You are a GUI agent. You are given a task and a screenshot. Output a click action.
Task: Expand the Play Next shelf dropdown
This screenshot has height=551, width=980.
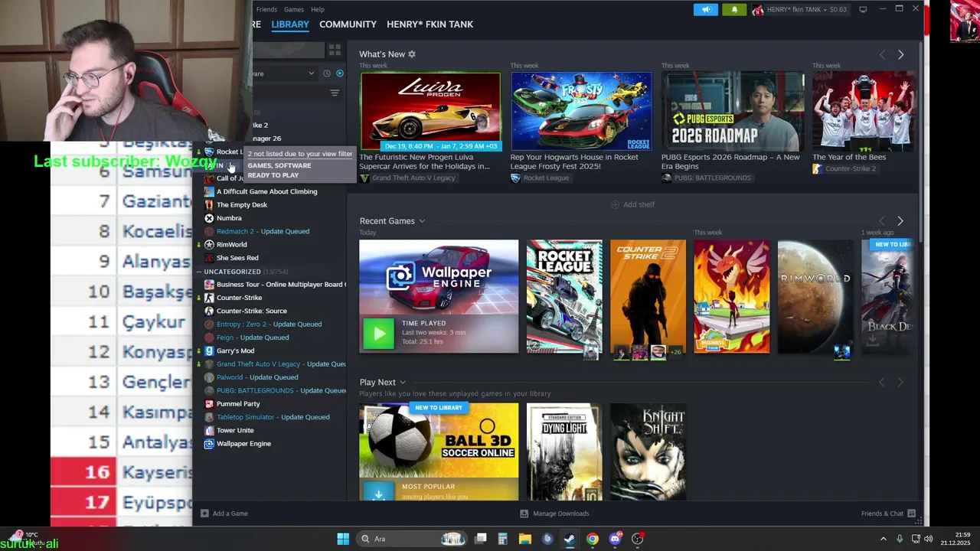coord(402,382)
